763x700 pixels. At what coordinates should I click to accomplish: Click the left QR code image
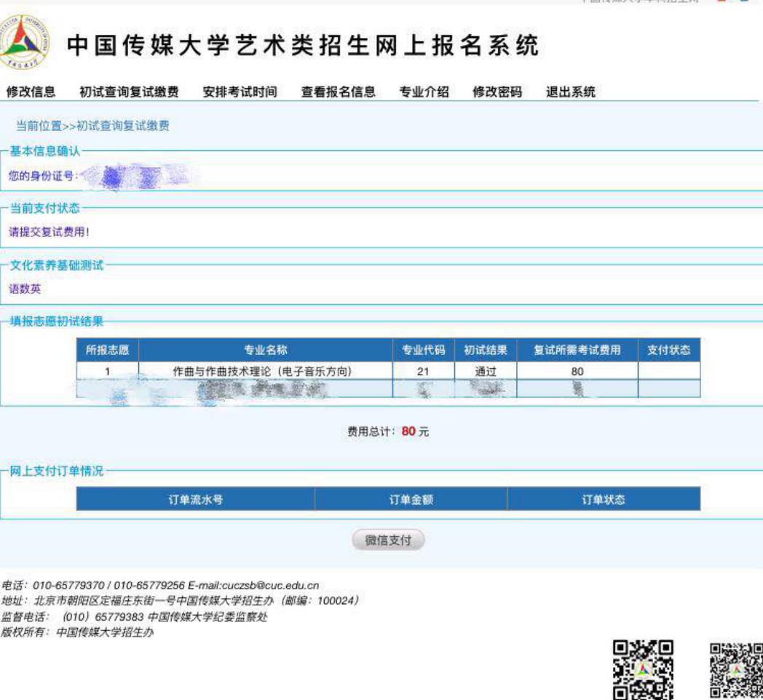(x=644, y=670)
